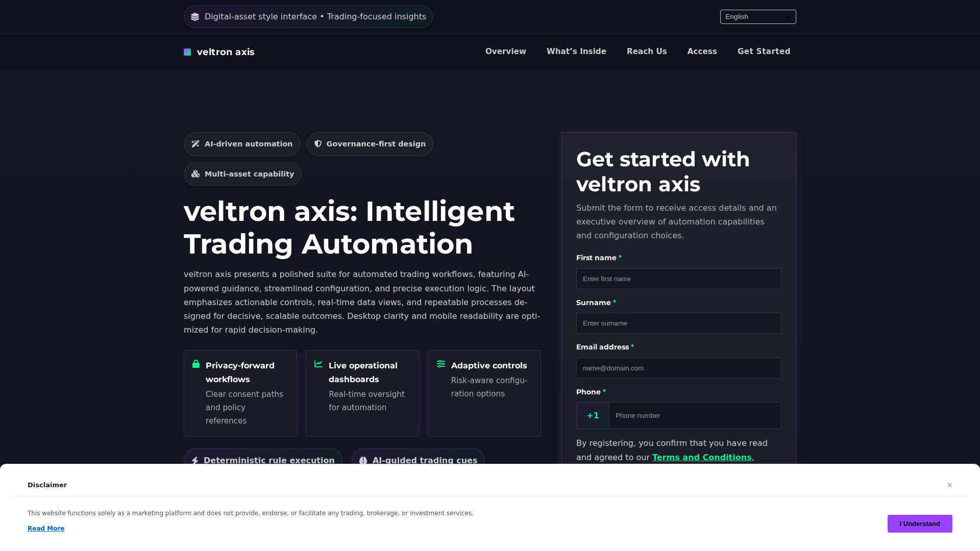980x551 pixels.
Task: Focus the Enter surname field
Action: click(679, 323)
